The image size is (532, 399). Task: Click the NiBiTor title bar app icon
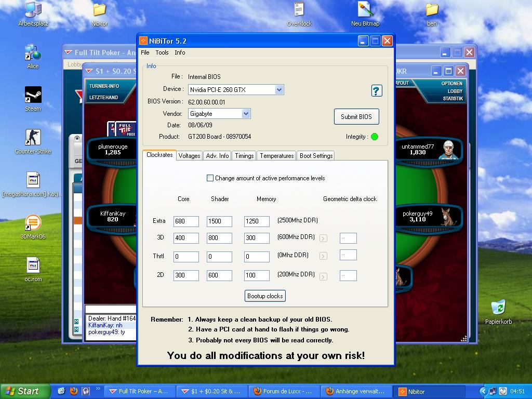coord(143,41)
